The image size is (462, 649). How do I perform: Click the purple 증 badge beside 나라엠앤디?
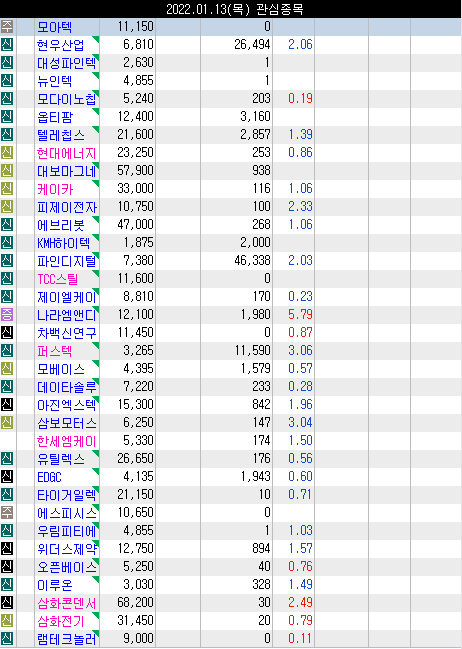tap(7, 315)
